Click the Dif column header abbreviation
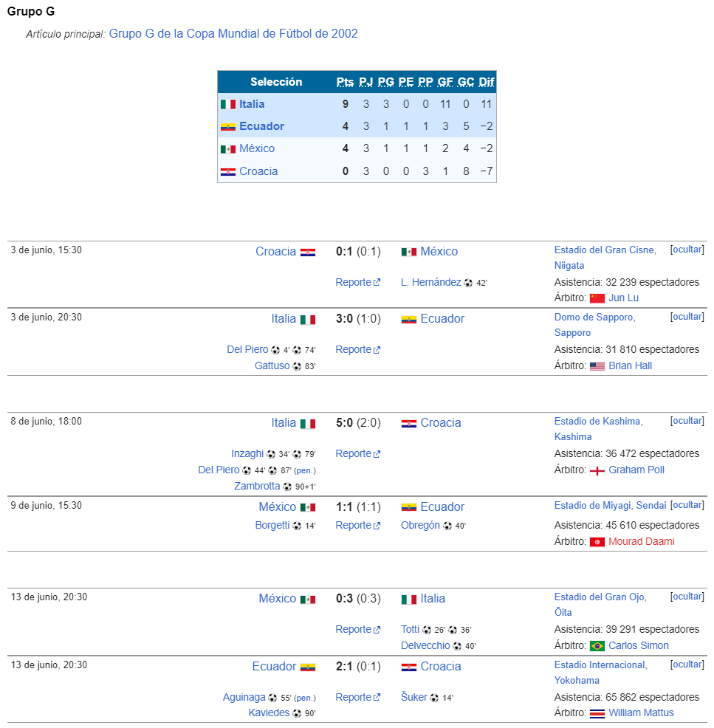The height and width of the screenshot is (728, 714). [x=486, y=82]
